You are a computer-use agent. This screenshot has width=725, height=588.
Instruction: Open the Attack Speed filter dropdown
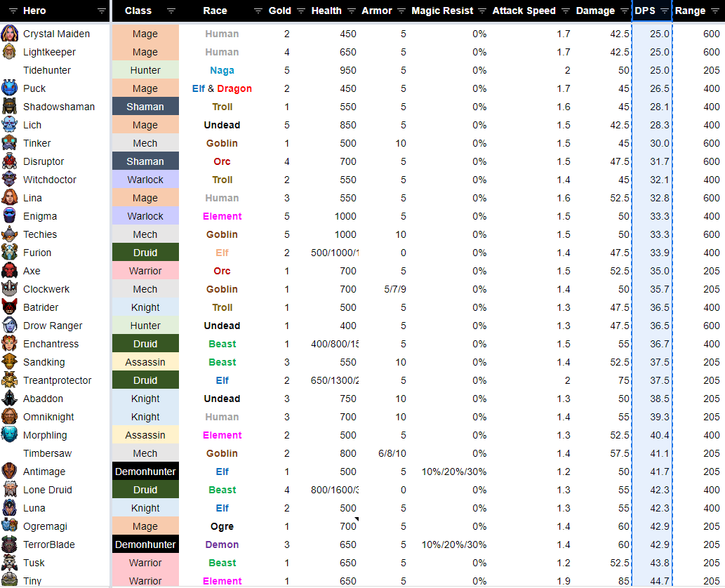click(566, 11)
